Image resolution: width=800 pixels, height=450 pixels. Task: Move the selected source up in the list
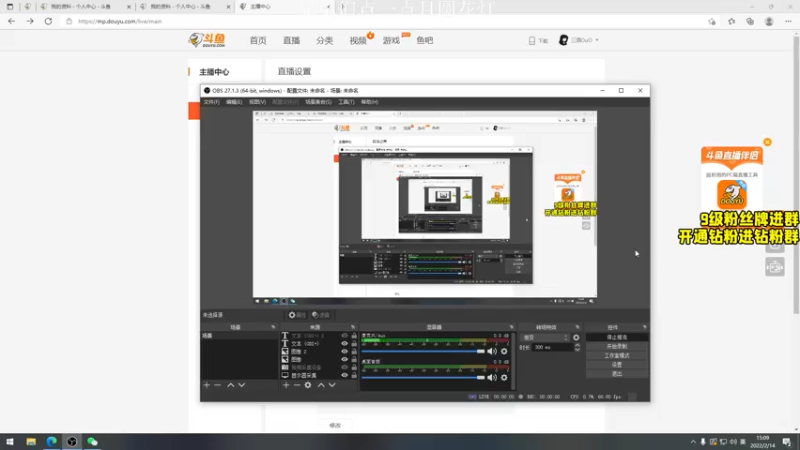tap(321, 385)
